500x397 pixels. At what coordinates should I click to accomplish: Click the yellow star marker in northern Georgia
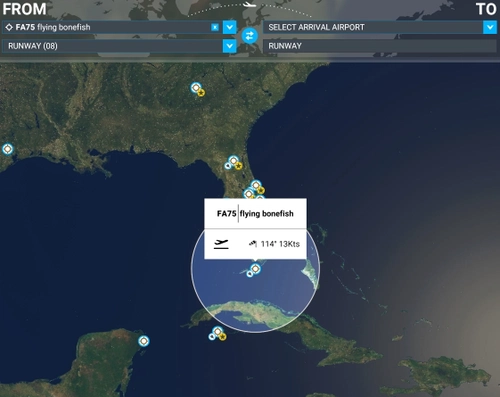pos(201,93)
